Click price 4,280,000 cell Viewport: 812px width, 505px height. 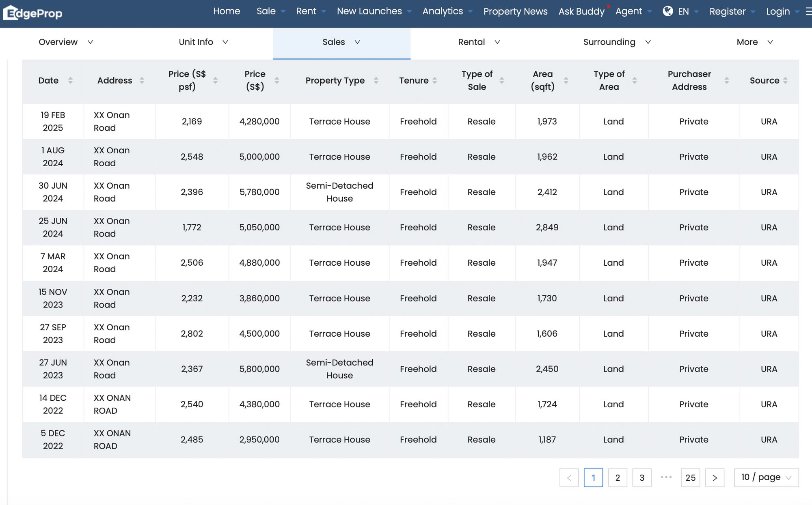tap(259, 121)
